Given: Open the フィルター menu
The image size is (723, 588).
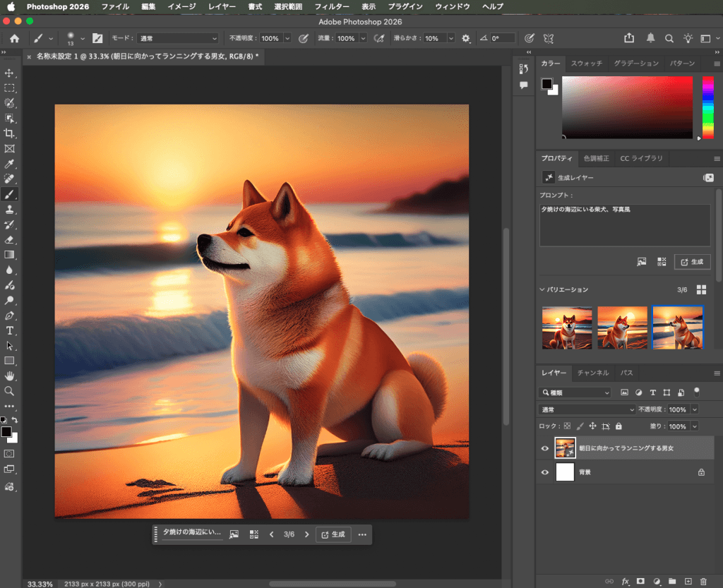Looking at the screenshot, I should click(x=331, y=6).
